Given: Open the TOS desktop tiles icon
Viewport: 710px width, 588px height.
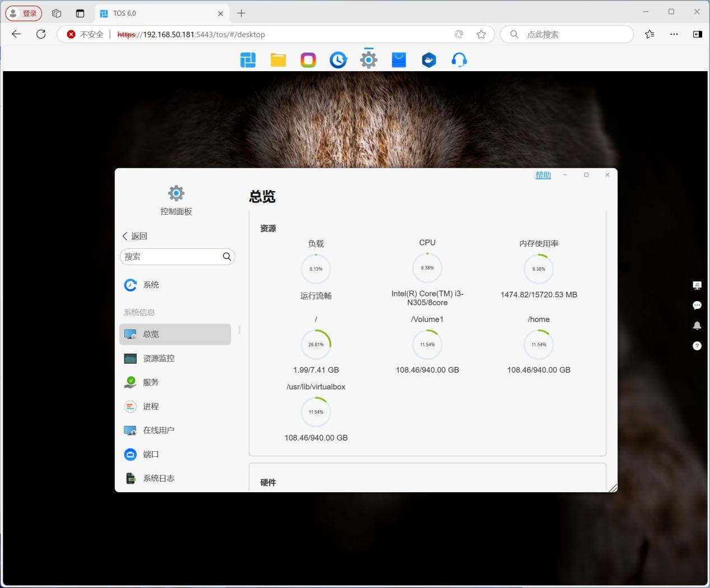Looking at the screenshot, I should 248,60.
